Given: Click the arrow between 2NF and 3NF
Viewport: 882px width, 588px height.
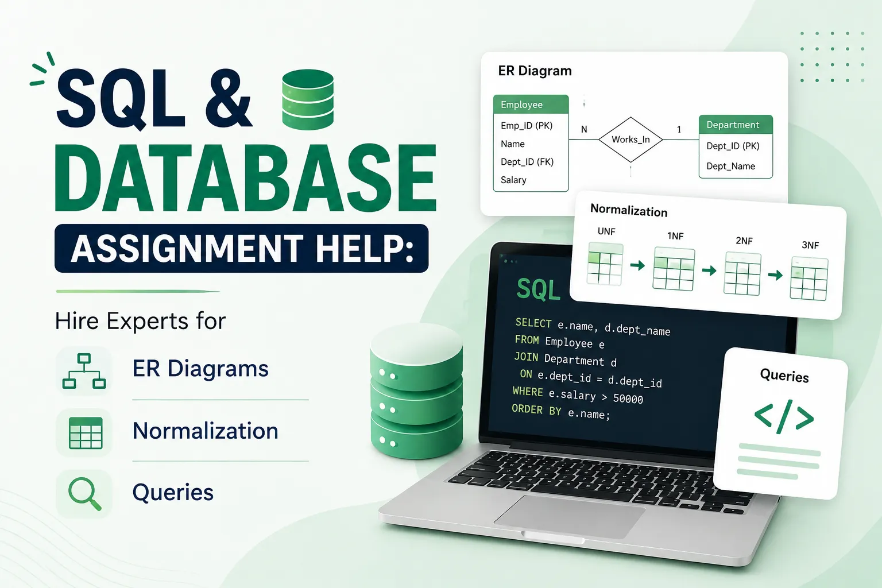Looking at the screenshot, I should pyautogui.click(x=775, y=275).
